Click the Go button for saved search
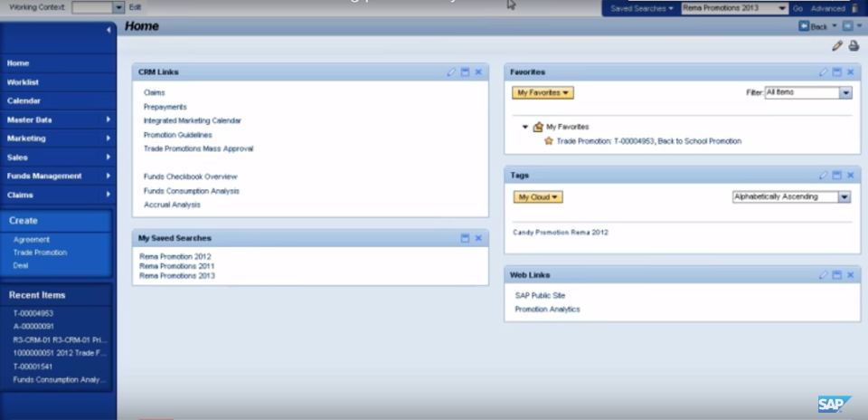Image resolution: width=868 pixels, height=420 pixels. (797, 8)
